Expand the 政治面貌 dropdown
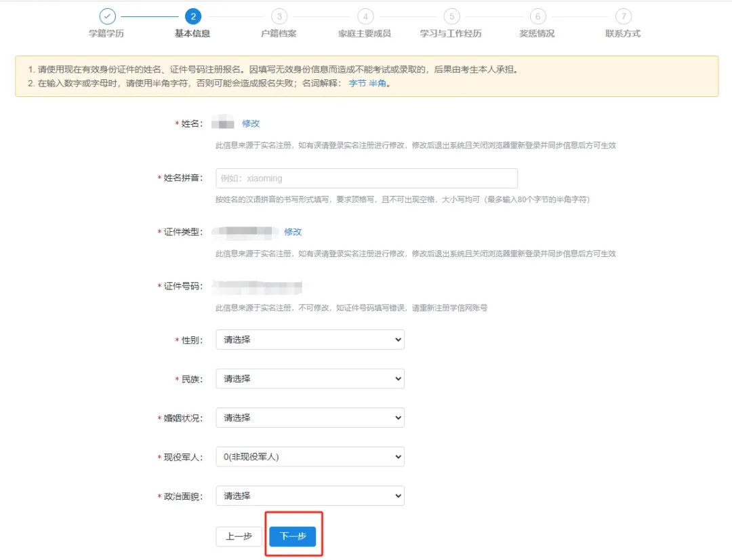 point(310,496)
